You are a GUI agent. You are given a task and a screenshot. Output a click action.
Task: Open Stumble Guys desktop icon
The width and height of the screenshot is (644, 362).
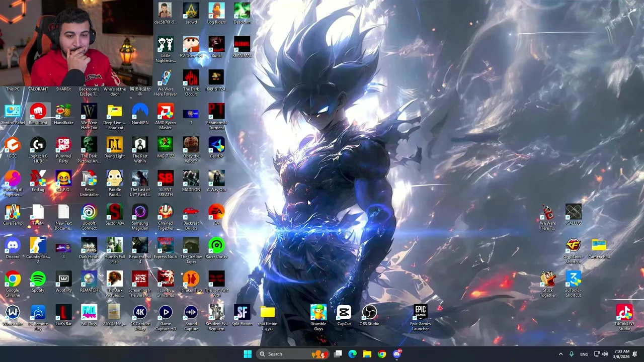(x=318, y=318)
